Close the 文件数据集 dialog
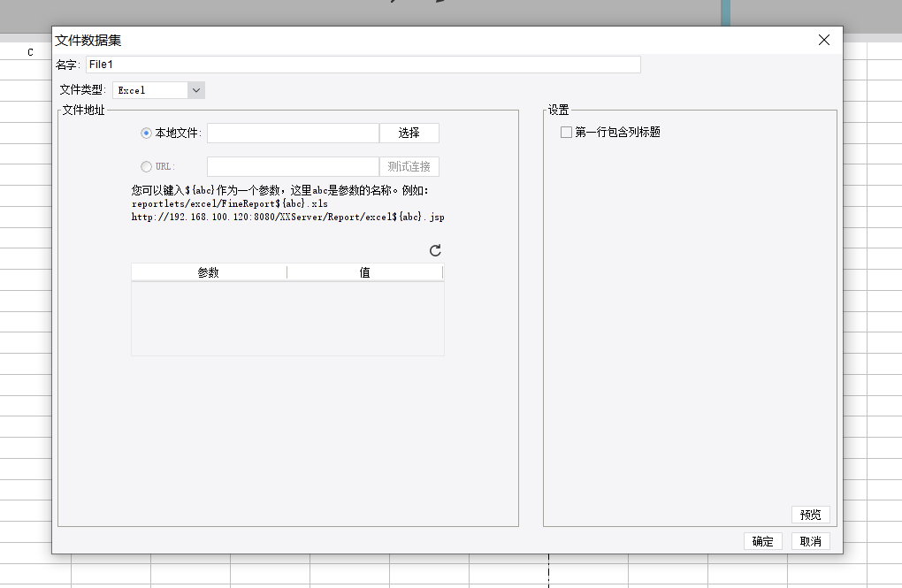Screen dimensions: 902x588 [824, 40]
